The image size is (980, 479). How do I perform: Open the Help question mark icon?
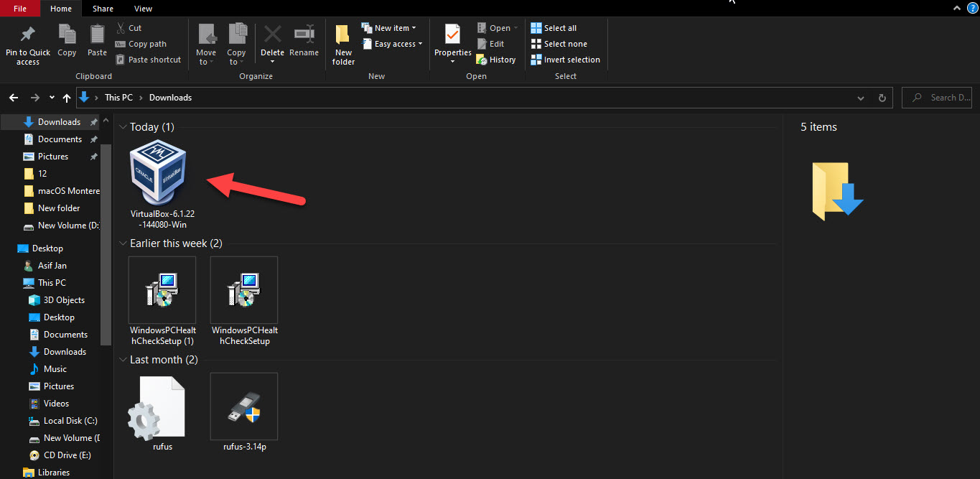pos(972,9)
